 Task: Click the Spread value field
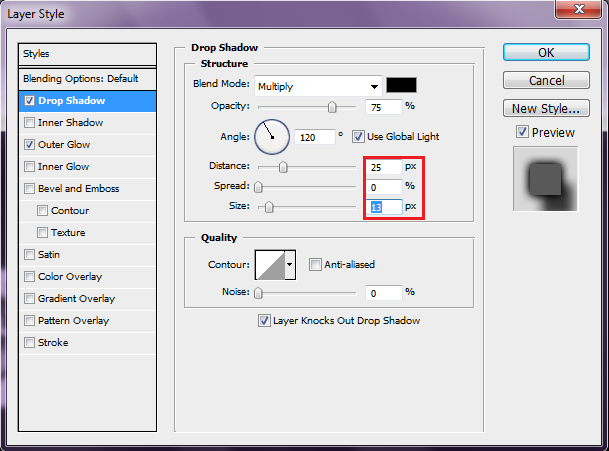tap(384, 187)
